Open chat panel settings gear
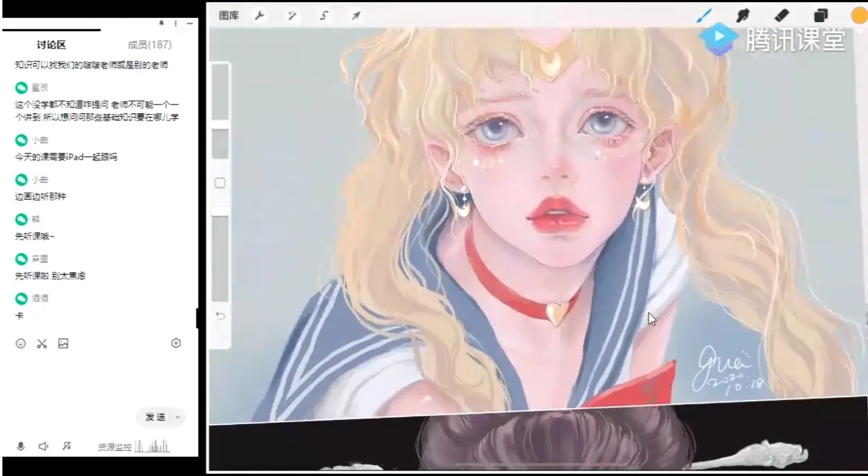 pos(175,343)
